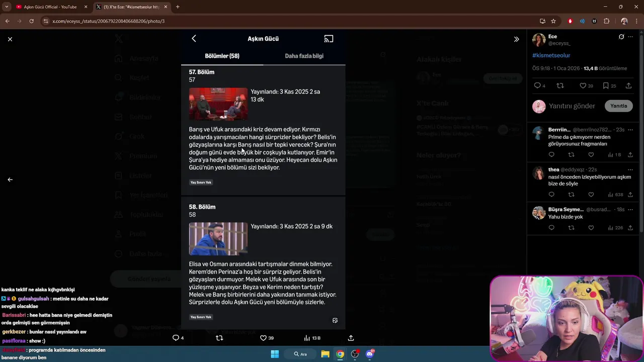Like Ece's post in the side panel
This screenshot has width=644, height=362.
pos(583,86)
